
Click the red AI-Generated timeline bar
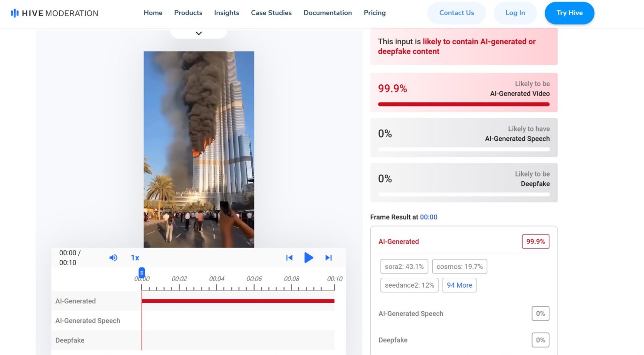(238, 301)
